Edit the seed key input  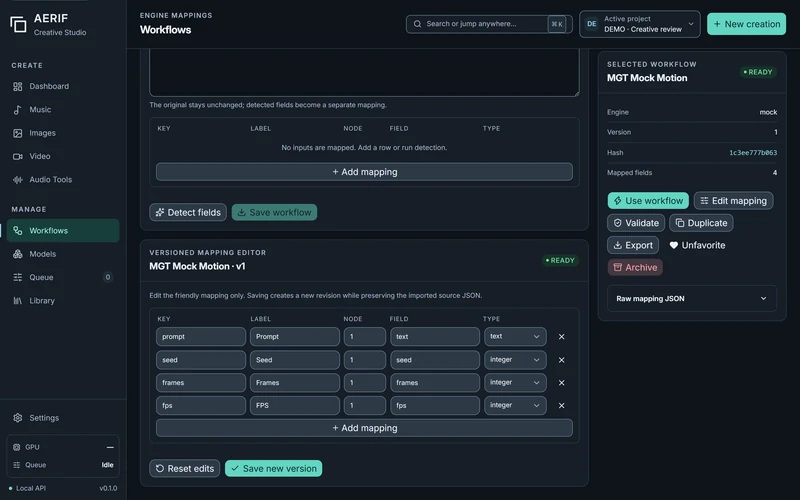(x=201, y=360)
